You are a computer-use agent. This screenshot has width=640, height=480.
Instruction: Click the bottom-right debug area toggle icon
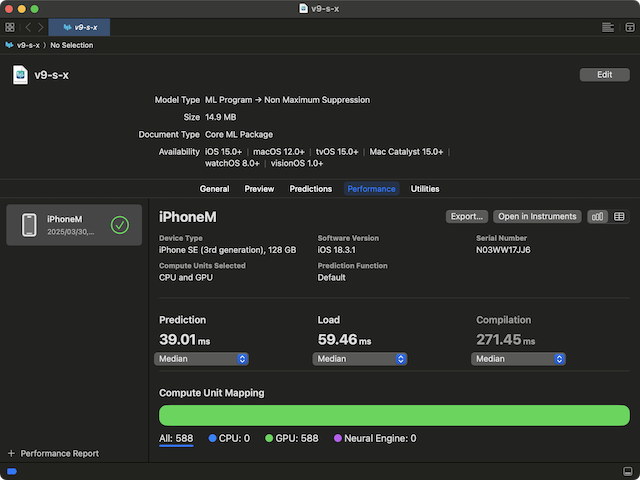click(x=628, y=470)
